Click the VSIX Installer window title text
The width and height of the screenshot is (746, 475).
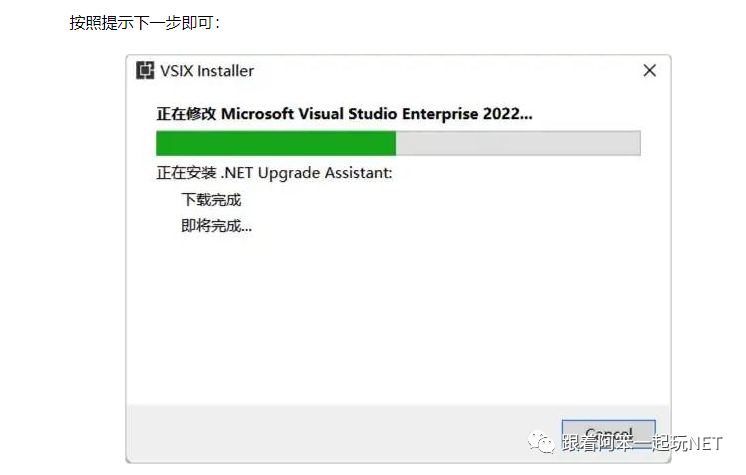(207, 71)
